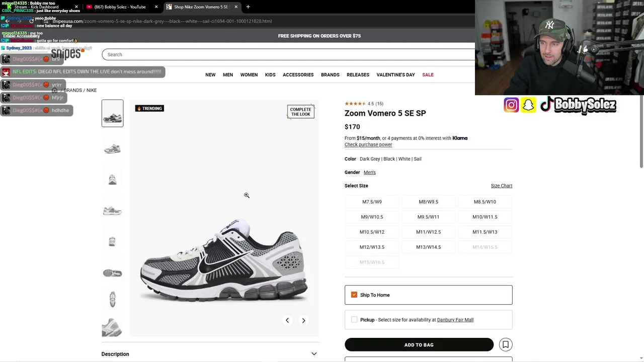Click the star rating 4.5 (15)
The width and height of the screenshot is (644, 362).
point(364,104)
